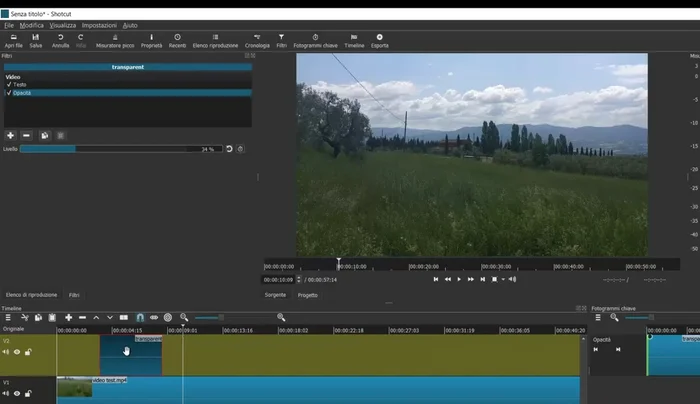Viewport: 700px width, 404px height.
Task: Save the project with Salva
Action: coord(36,41)
